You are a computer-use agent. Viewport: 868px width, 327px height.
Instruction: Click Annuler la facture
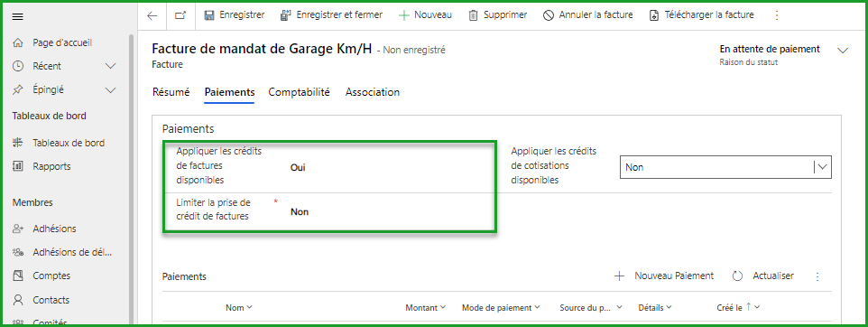tap(588, 15)
